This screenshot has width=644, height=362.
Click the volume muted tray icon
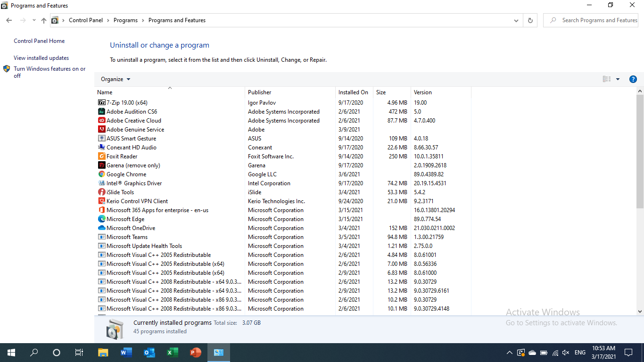coord(566,353)
